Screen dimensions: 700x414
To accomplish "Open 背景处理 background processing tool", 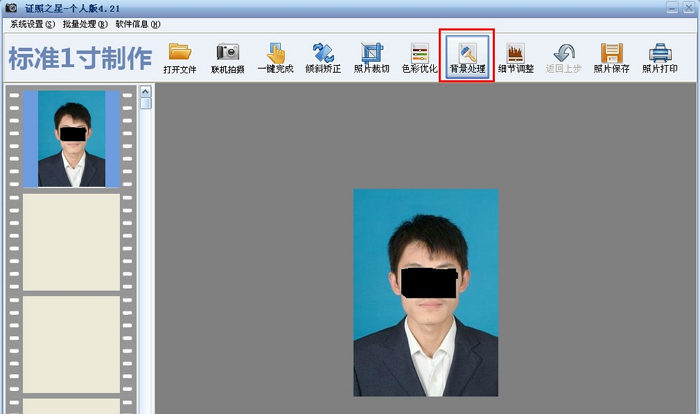I will 467,57.
